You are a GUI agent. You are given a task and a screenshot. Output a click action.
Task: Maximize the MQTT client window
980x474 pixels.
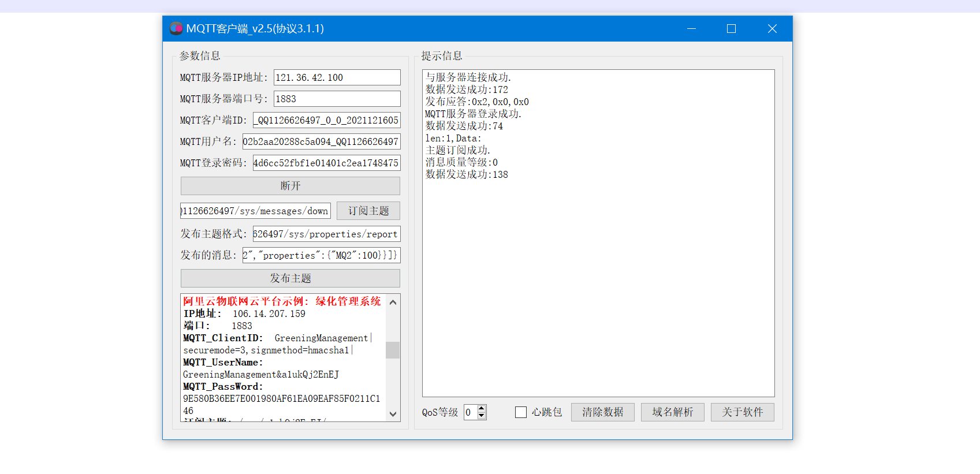731,28
